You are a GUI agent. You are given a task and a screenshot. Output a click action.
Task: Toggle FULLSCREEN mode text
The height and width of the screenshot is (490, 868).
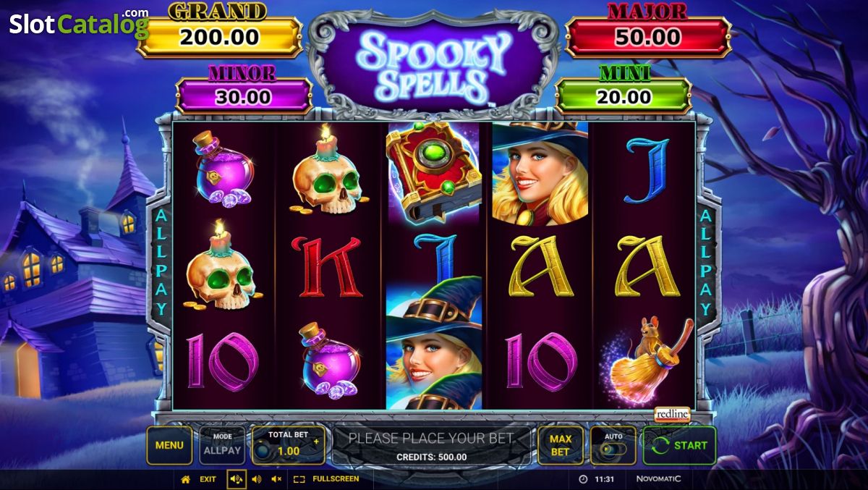click(336, 479)
